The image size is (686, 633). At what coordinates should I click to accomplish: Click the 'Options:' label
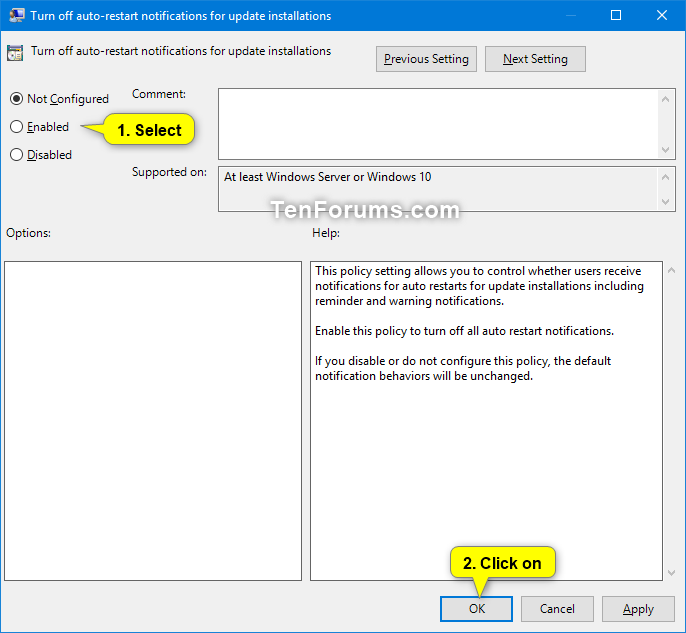point(28,233)
